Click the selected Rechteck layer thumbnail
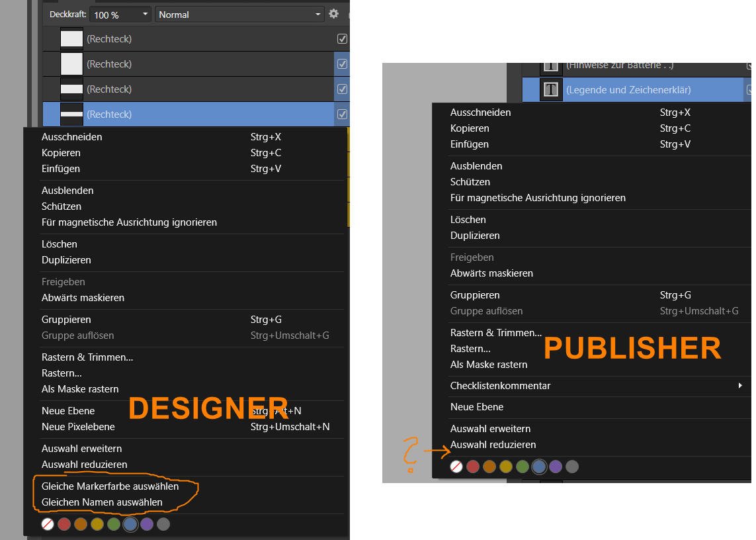The width and height of the screenshot is (756, 540). pos(71,114)
